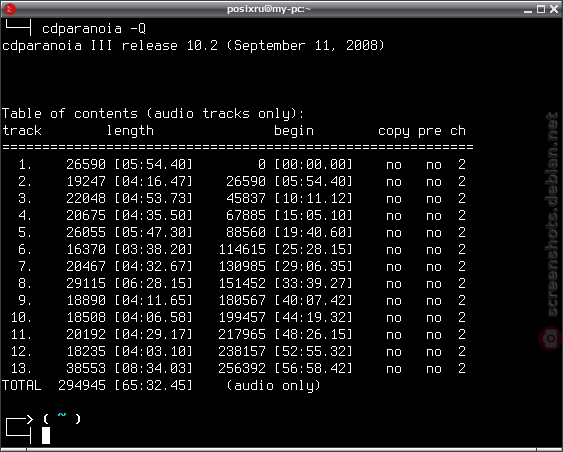Click track 3 begin sector 45837
Screen dimensions: 563x452
click(246, 198)
